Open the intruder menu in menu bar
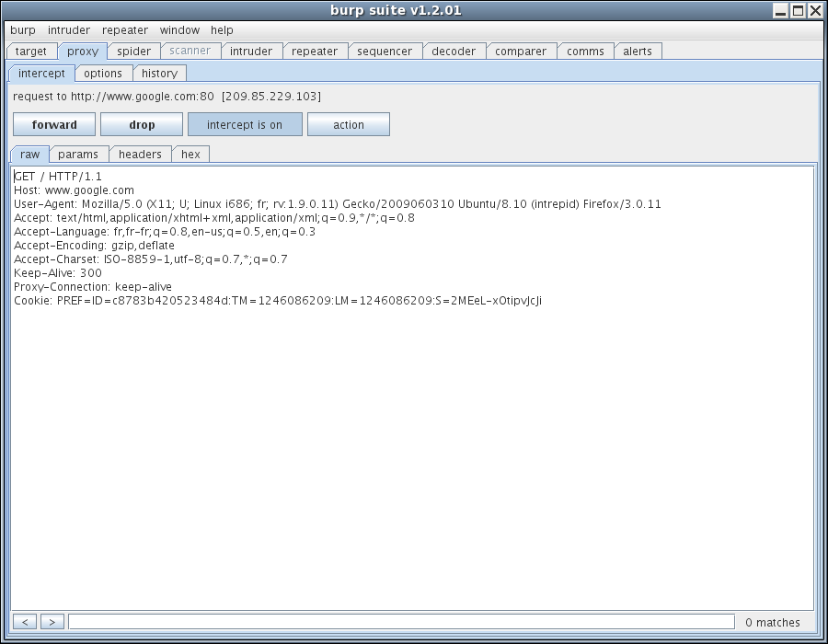The height and width of the screenshot is (644, 828). [x=69, y=30]
